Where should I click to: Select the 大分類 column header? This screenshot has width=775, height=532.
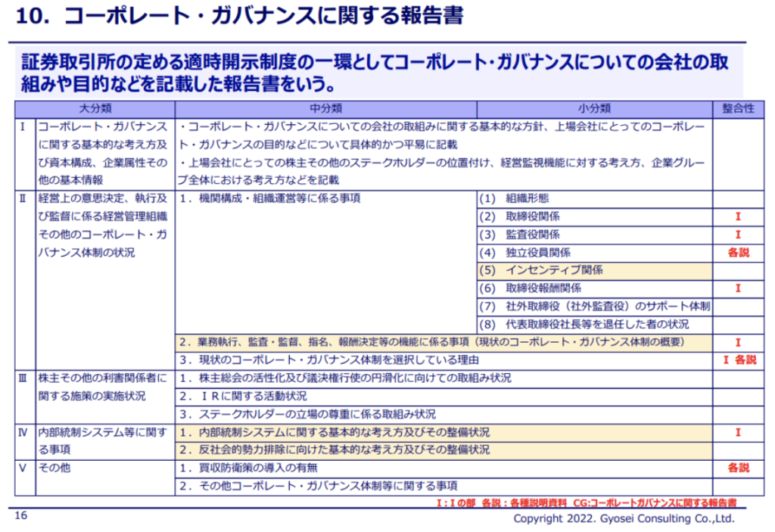[x=95, y=109]
